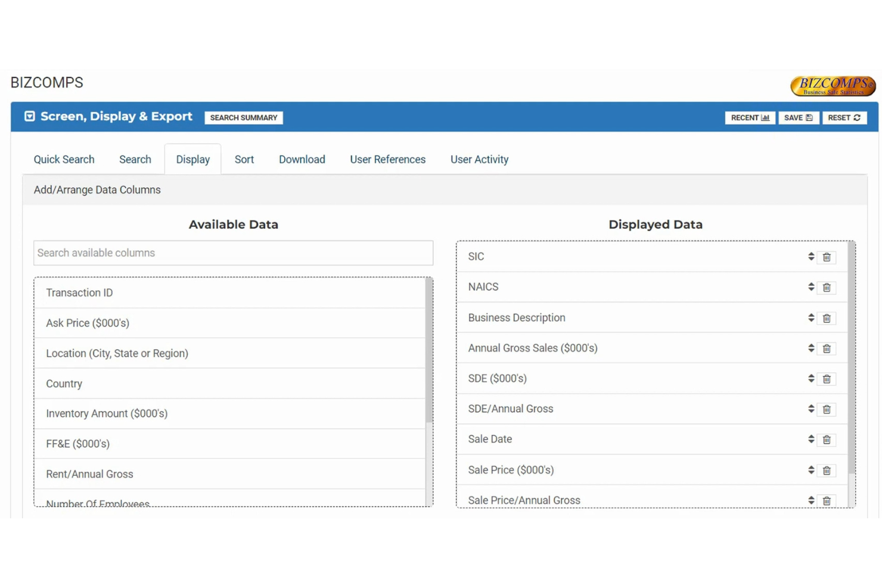Click the reorder arrows next to SDE ($000's)
Viewport: 882px width, 588px height.
[811, 378]
